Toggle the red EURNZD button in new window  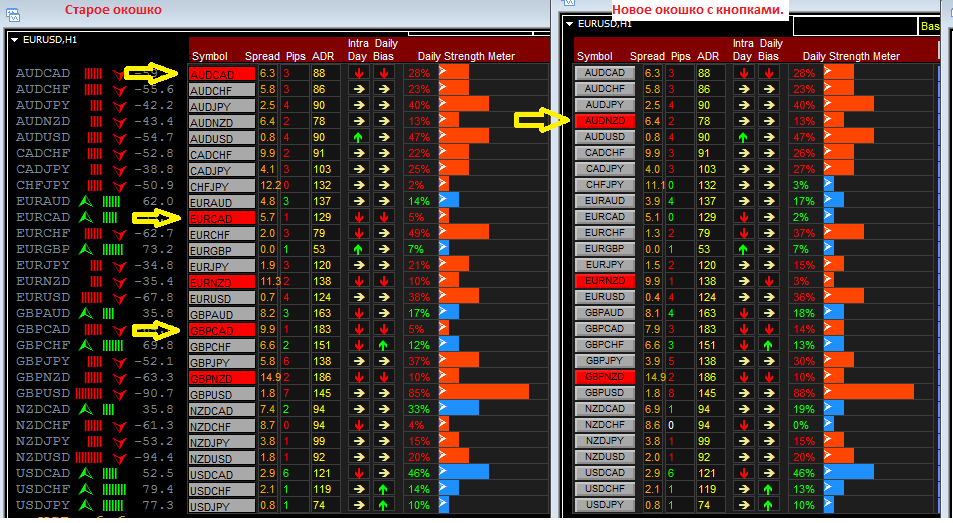coord(605,281)
